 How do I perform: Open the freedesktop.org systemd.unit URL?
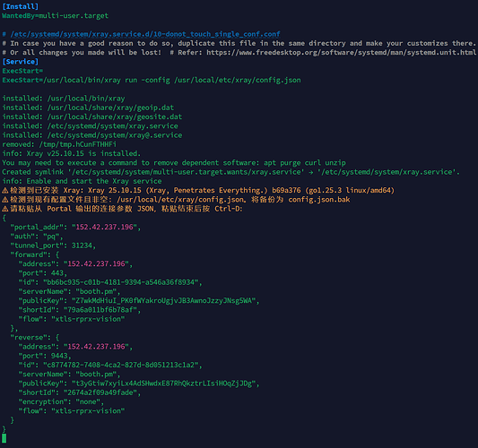click(341, 52)
